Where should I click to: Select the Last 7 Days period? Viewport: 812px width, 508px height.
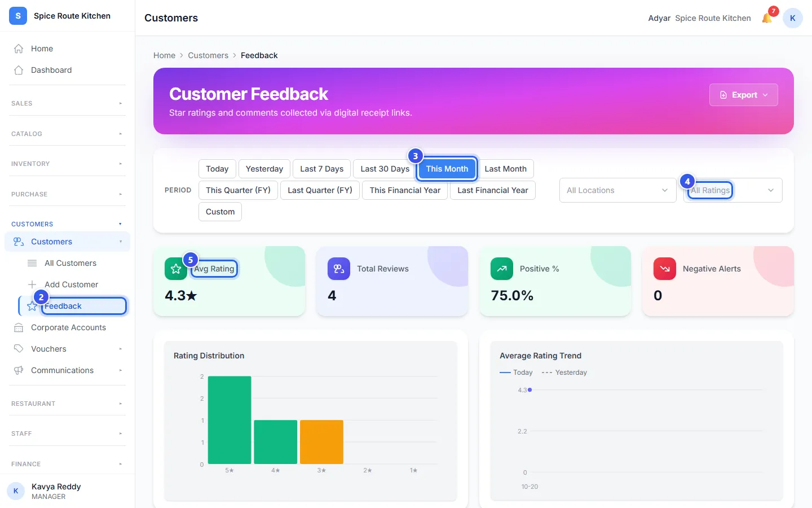click(x=322, y=169)
